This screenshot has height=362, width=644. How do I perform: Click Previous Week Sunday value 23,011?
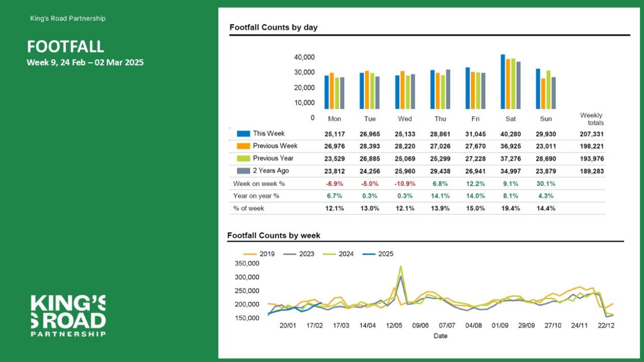coord(546,146)
